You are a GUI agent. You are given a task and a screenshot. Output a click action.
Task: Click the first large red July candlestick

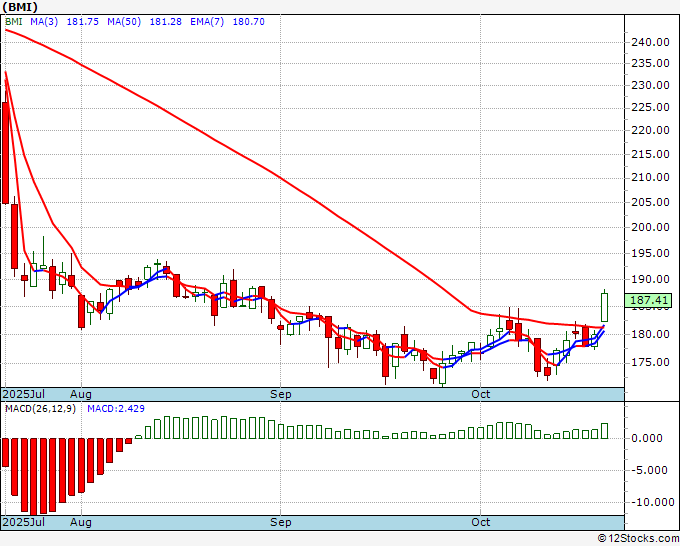(x=5, y=153)
